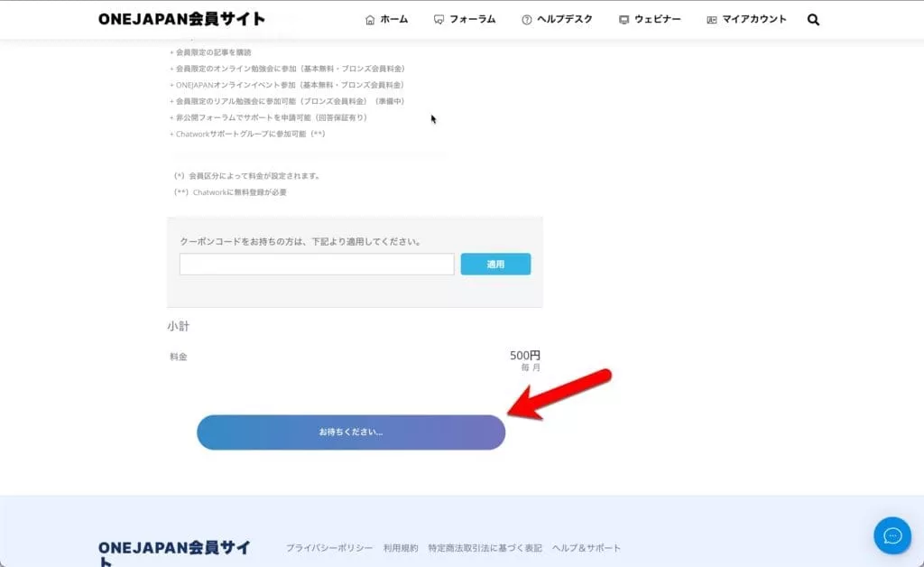
Task: Select the ヘルプデスク menu label
Action: click(564, 19)
